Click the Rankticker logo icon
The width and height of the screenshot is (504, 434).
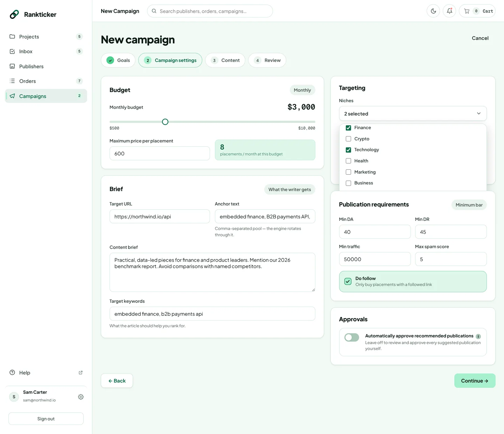[14, 14]
